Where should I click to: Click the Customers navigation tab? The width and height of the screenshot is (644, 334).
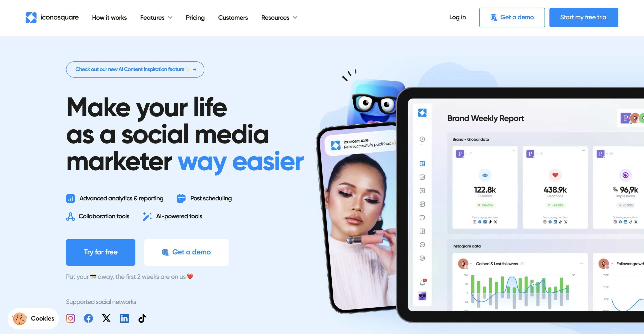point(233,17)
